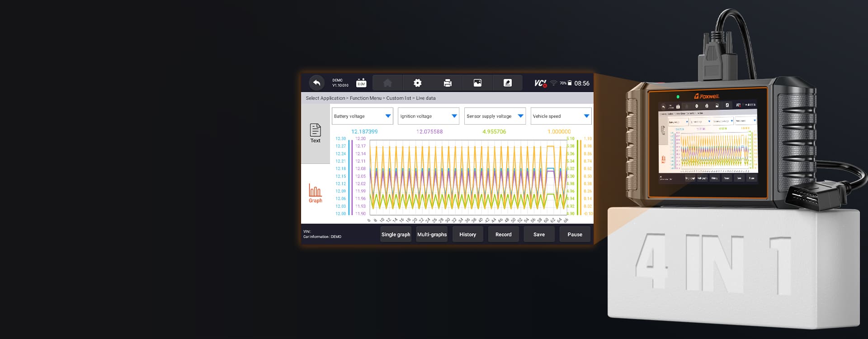Viewport: 868px width, 339px height.
Task: Open the Sensor supply voltage dropdown
Action: pyautogui.click(x=495, y=116)
